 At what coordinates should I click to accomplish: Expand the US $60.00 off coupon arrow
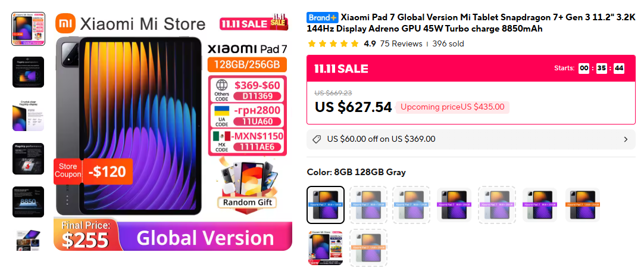(x=626, y=139)
